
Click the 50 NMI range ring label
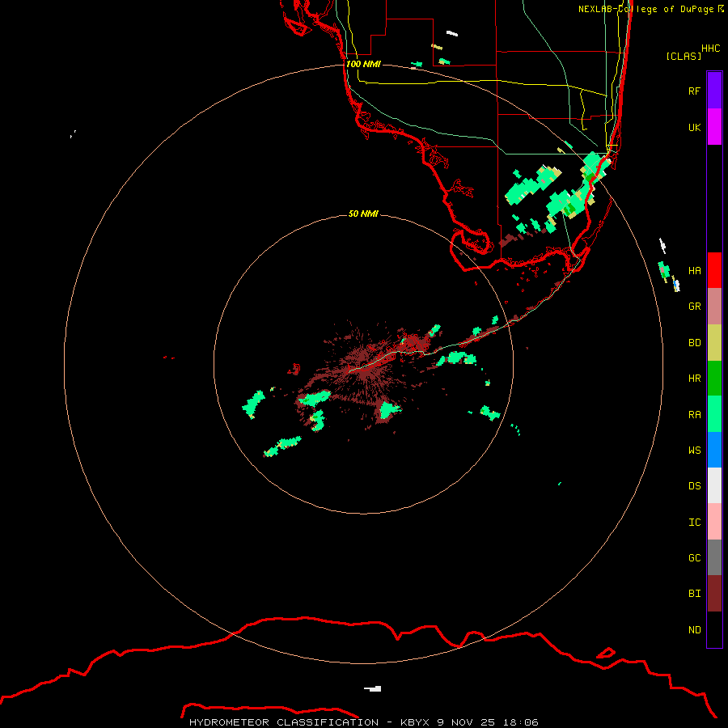pyautogui.click(x=363, y=214)
